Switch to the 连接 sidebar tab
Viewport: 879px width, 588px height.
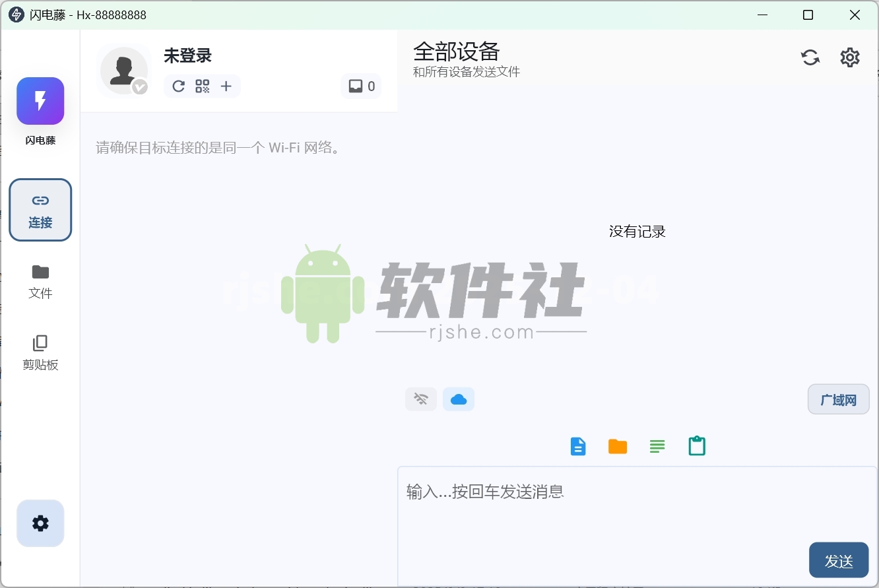click(x=40, y=210)
